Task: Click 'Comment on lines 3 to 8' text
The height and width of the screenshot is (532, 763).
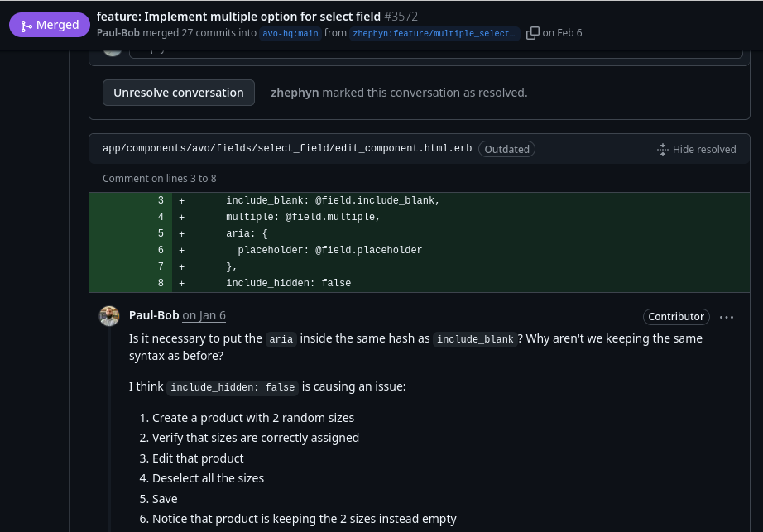Action: (160, 179)
